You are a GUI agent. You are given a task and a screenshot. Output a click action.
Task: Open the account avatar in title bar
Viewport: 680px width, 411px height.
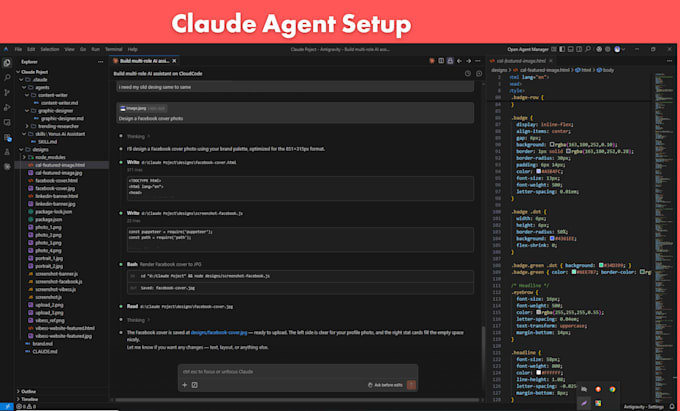point(618,49)
